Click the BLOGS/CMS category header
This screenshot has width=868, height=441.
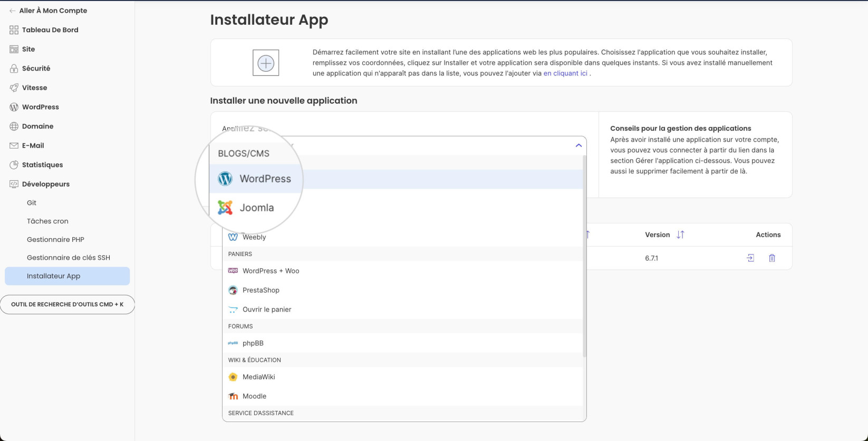(x=244, y=153)
